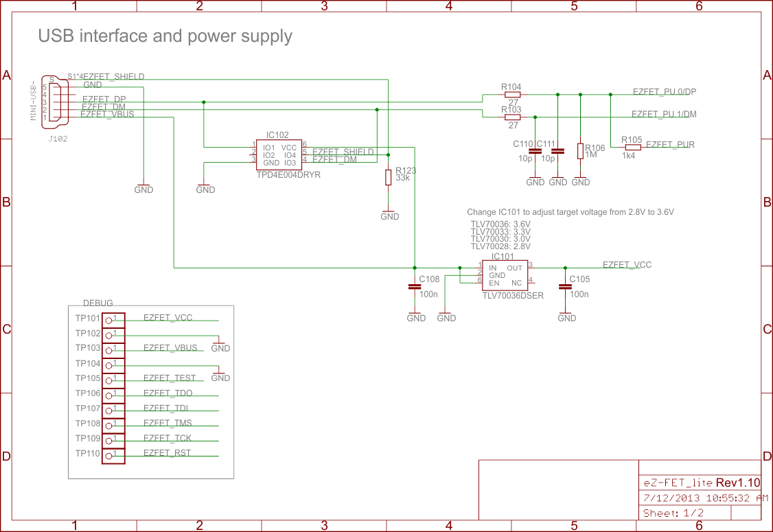Select the USB interface schematic title text

[x=165, y=36]
